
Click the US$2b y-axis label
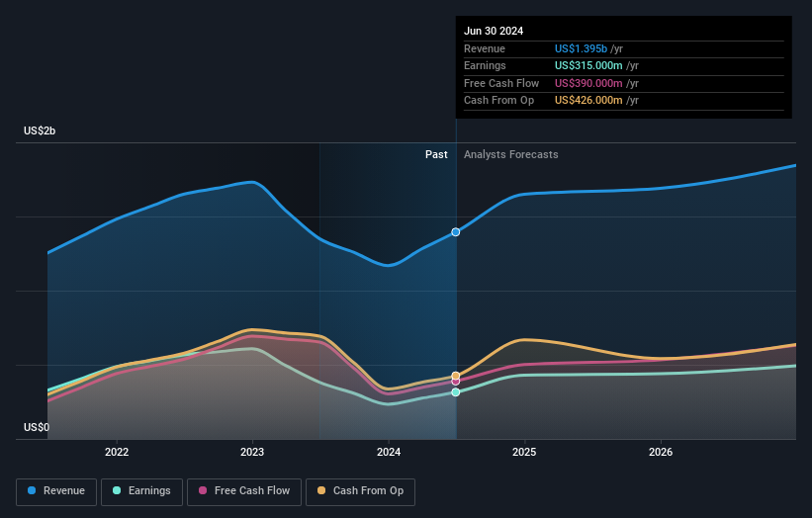(x=40, y=130)
